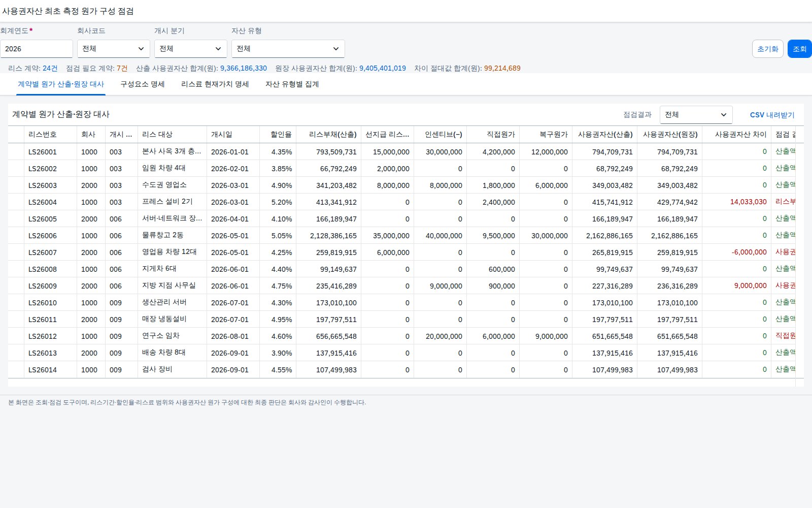Viewport: 812px width, 508px height.
Task: Click 리스 계약 count 24건
Action: [50, 68]
